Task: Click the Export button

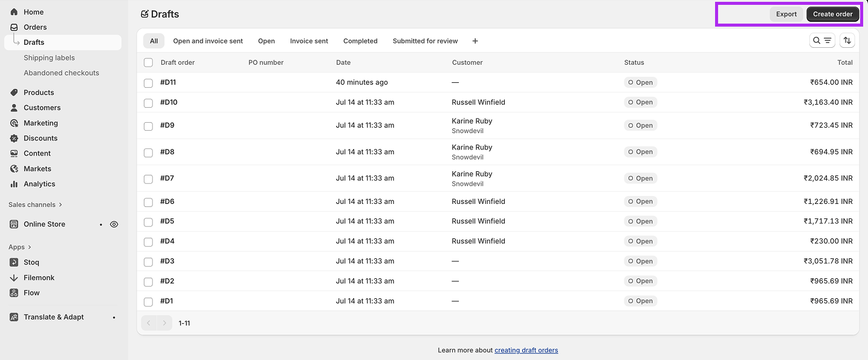Action: pos(786,14)
